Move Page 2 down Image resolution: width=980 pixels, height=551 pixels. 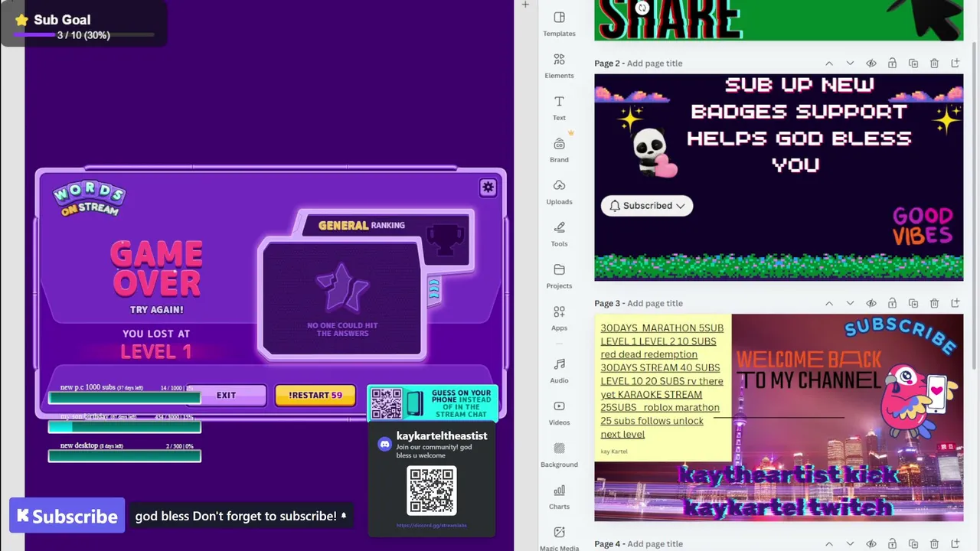pyautogui.click(x=850, y=64)
